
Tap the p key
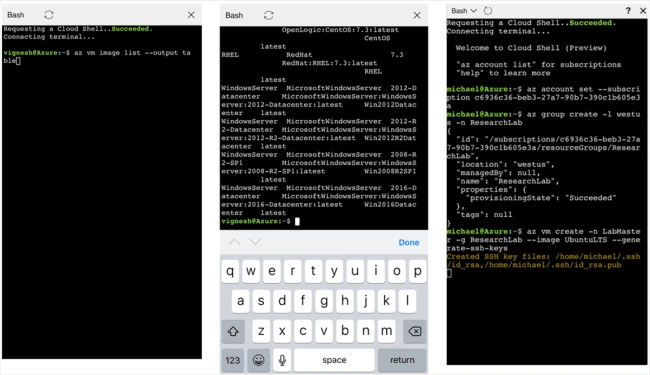(x=417, y=271)
